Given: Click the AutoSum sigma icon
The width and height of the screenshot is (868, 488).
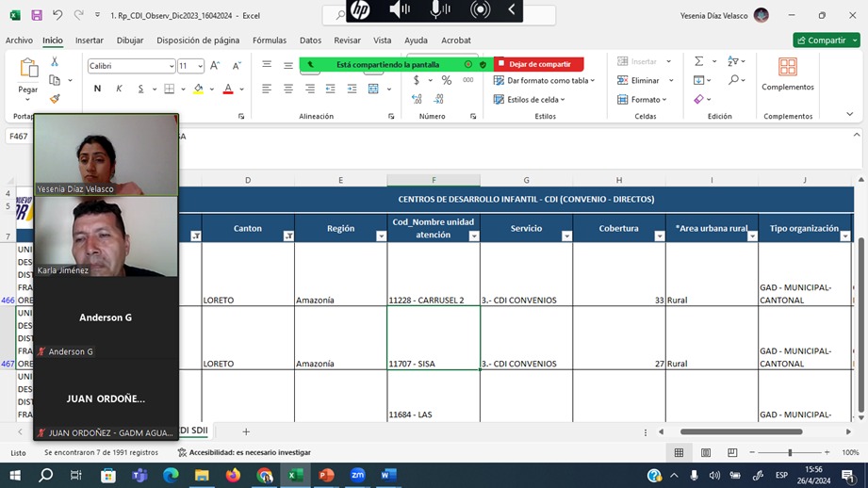Looking at the screenshot, I should click(x=699, y=61).
